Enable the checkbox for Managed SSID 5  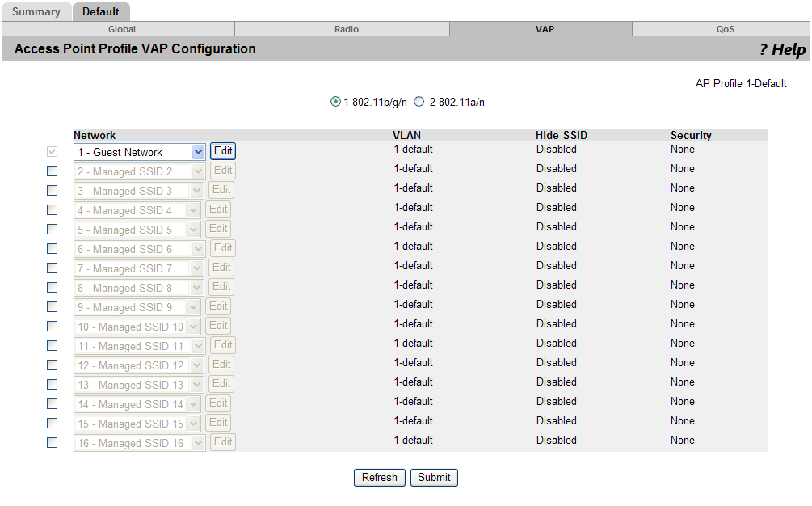(53, 229)
